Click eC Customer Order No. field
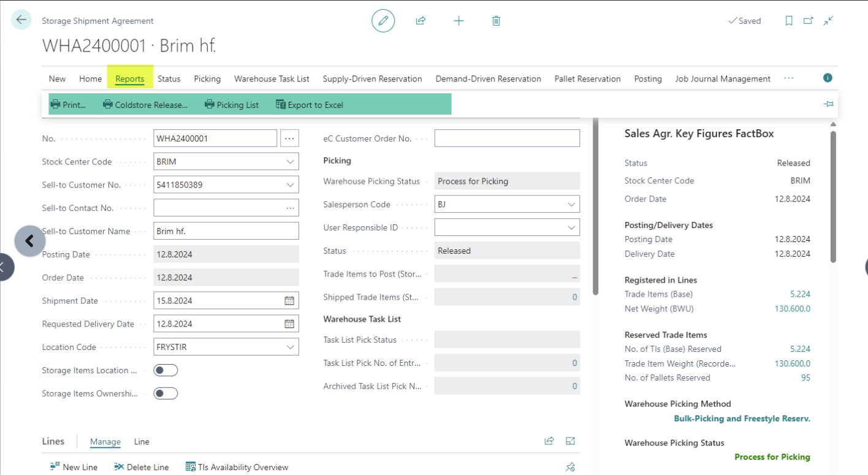Image resolution: width=868 pixels, height=475 pixels. pyautogui.click(x=506, y=139)
